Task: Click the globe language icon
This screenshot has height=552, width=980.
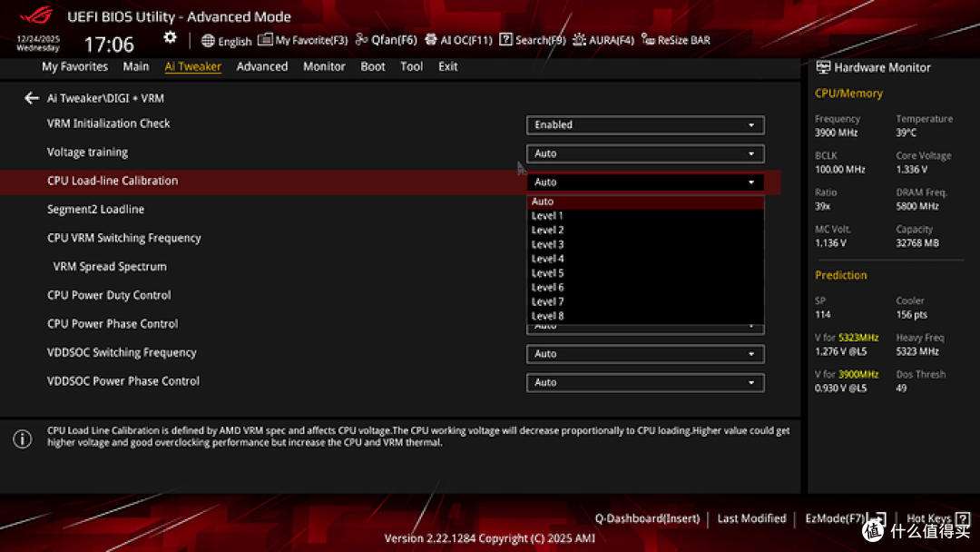Action: click(x=208, y=41)
